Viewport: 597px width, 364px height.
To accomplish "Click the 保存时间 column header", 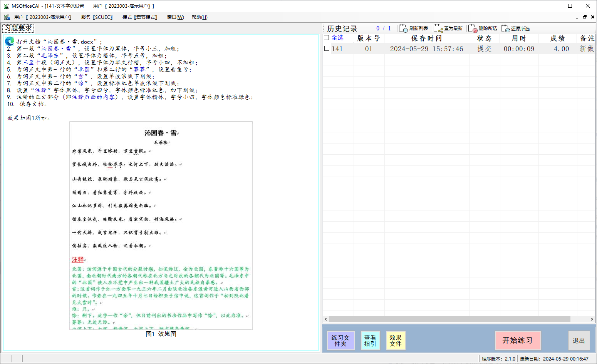I will 426,38.
